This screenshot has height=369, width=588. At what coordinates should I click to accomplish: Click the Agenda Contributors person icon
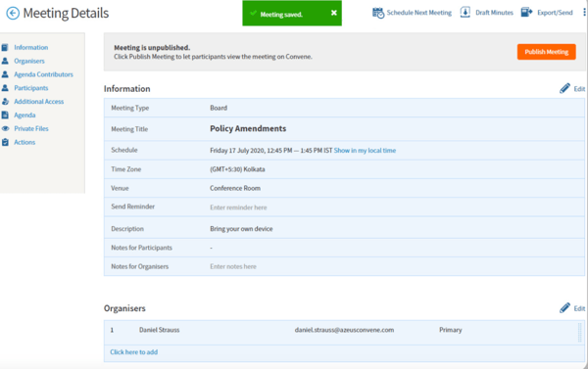[5, 74]
